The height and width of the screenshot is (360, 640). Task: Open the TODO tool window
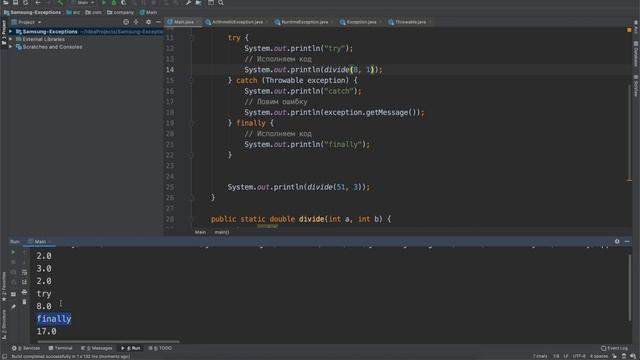[x=160, y=348]
